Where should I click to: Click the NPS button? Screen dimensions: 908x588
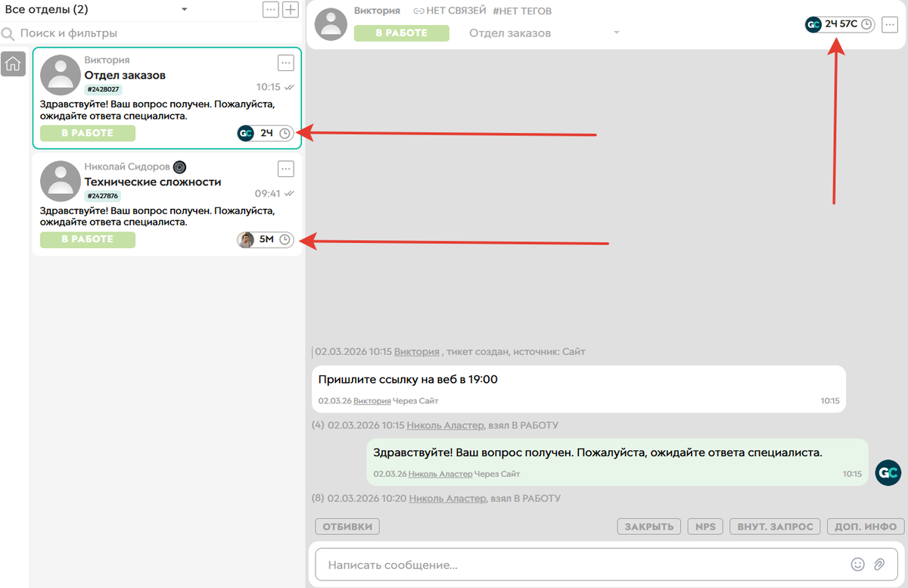[705, 527]
